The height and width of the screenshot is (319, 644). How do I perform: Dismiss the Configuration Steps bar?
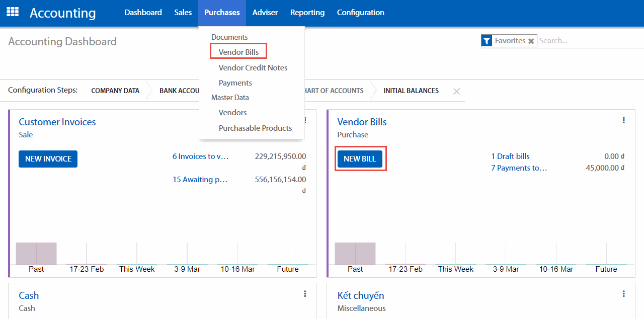[x=456, y=92]
